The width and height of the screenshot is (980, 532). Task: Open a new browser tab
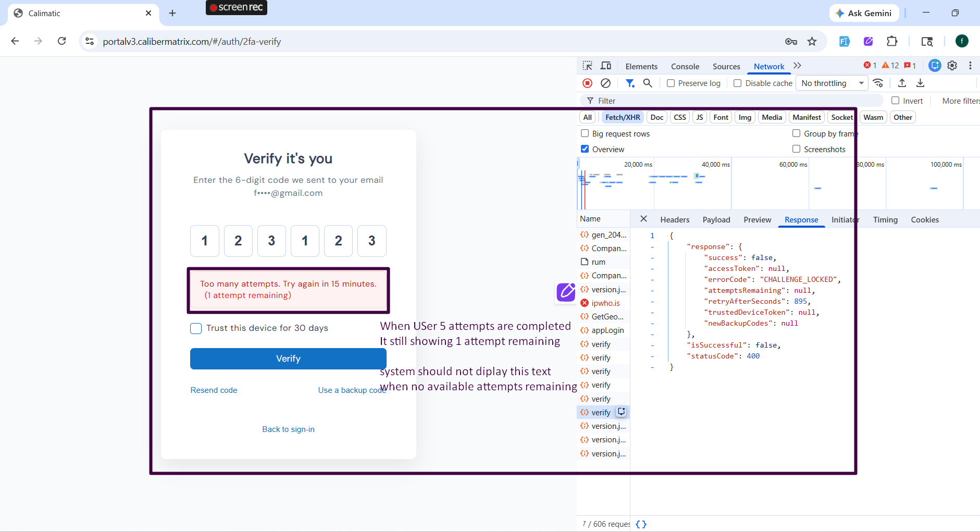click(172, 13)
